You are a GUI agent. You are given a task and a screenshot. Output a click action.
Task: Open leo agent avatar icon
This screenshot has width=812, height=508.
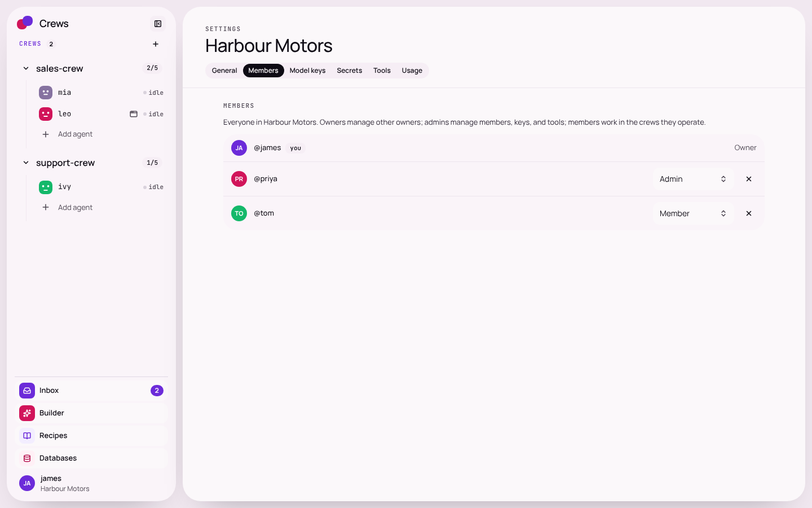coord(46,114)
